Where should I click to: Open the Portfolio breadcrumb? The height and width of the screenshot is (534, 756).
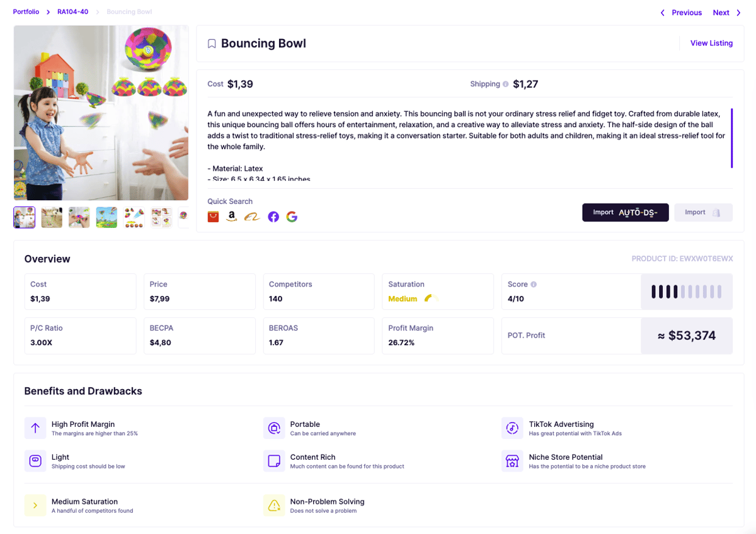pyautogui.click(x=26, y=12)
